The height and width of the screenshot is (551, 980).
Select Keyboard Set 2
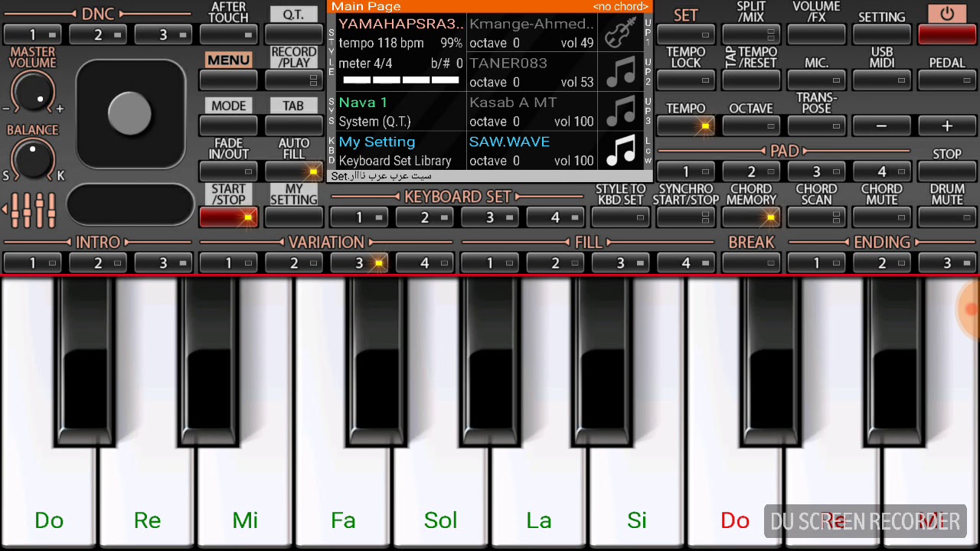[x=424, y=217]
